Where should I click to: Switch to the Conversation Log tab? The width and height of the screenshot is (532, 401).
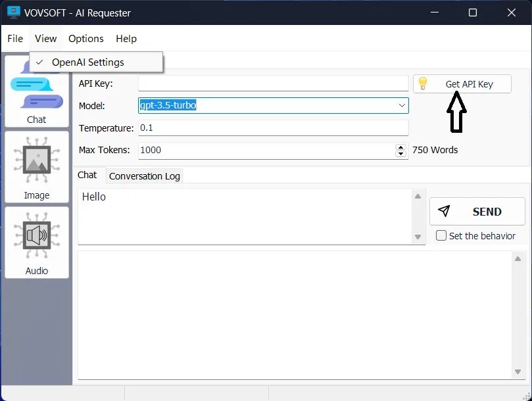pyautogui.click(x=144, y=176)
